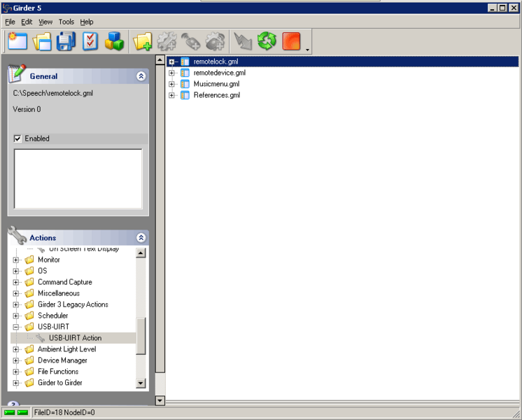Select the USB-UIRT Action item

tap(75, 338)
